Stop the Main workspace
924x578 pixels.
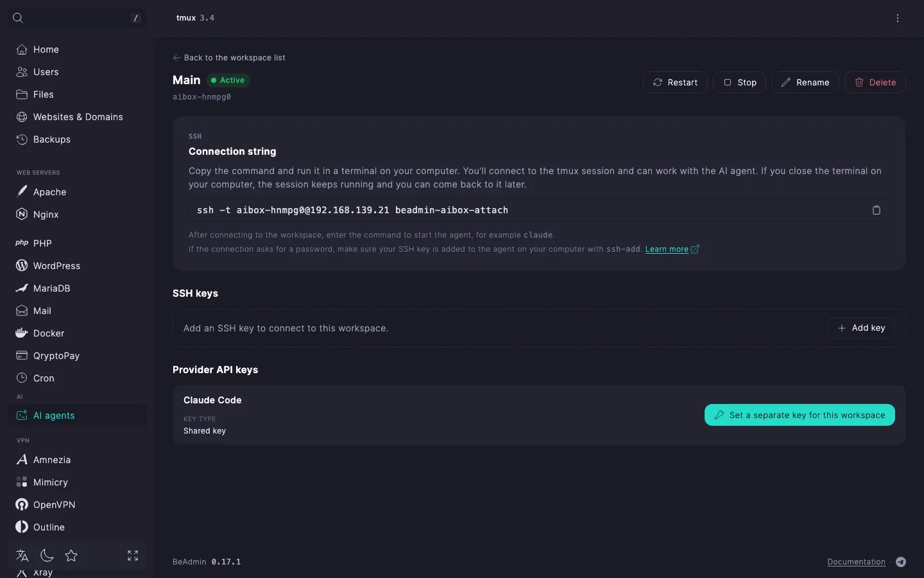pos(740,82)
